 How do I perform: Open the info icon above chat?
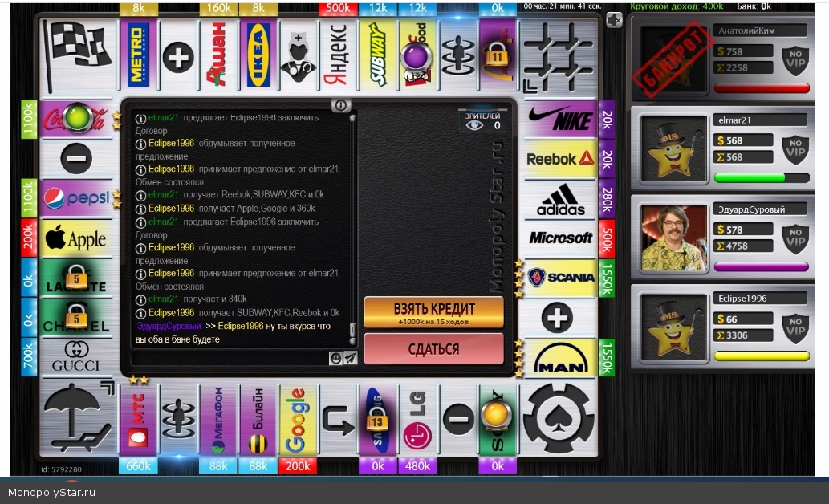341,105
